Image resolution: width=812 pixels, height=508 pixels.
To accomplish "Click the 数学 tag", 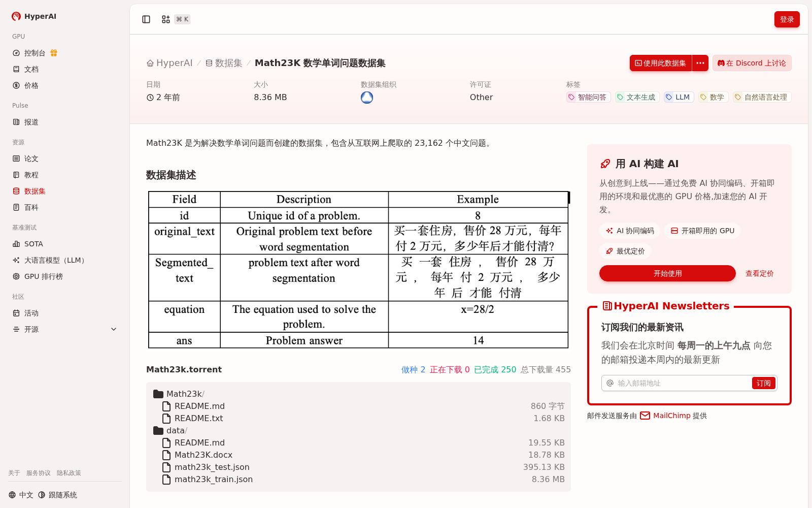I will pyautogui.click(x=713, y=97).
